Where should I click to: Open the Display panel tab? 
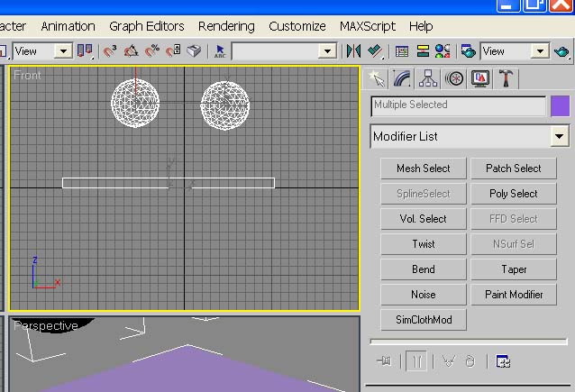click(480, 78)
